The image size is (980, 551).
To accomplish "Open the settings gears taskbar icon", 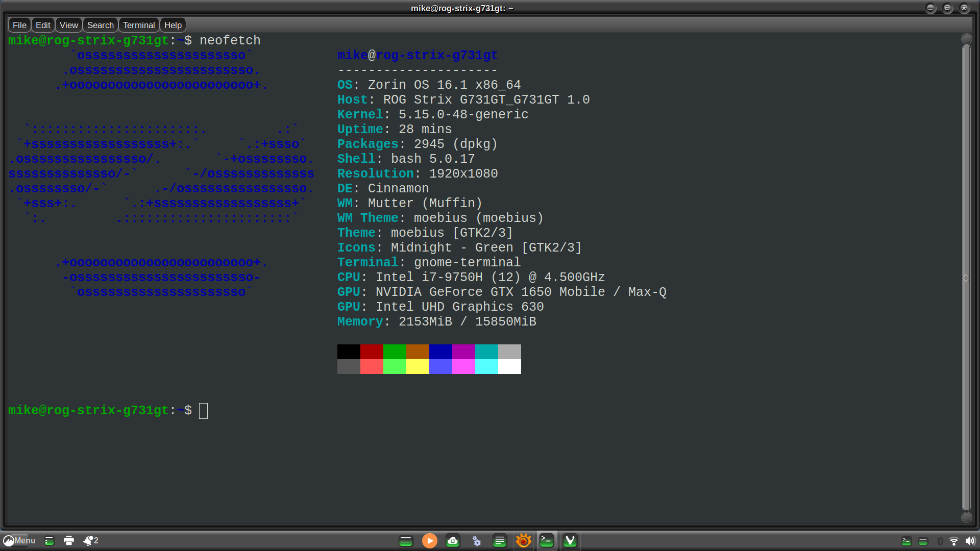I will pos(476,541).
